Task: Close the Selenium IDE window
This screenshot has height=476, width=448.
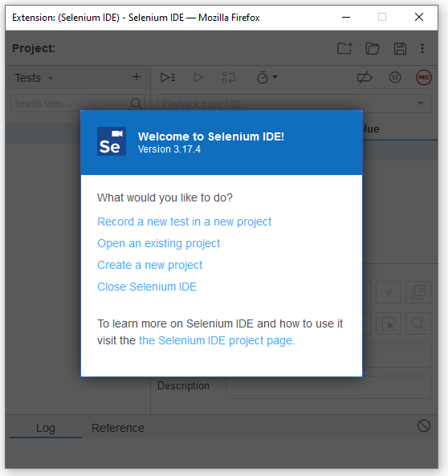Action: 419,18
